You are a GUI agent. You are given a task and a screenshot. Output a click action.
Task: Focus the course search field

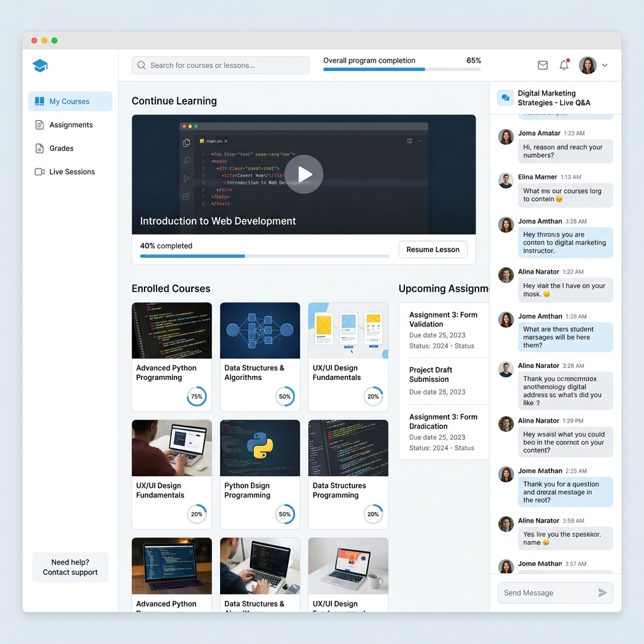pyautogui.click(x=221, y=65)
